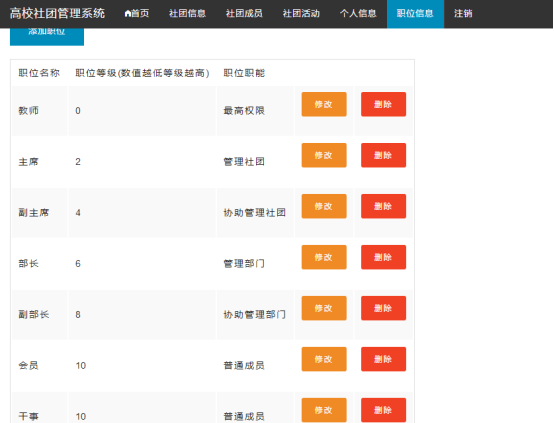
Task: Click 普通成员 in the 会员 row
Action: pos(244,365)
